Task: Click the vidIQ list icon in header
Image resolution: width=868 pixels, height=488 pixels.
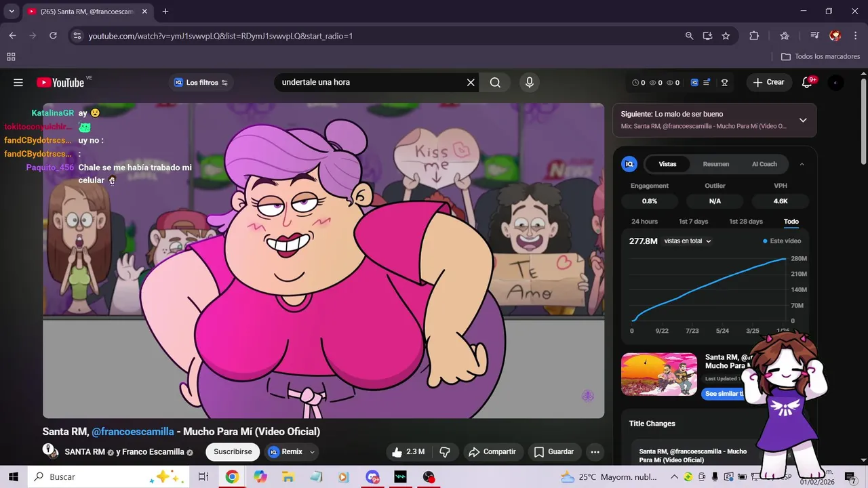Action: coord(707,83)
